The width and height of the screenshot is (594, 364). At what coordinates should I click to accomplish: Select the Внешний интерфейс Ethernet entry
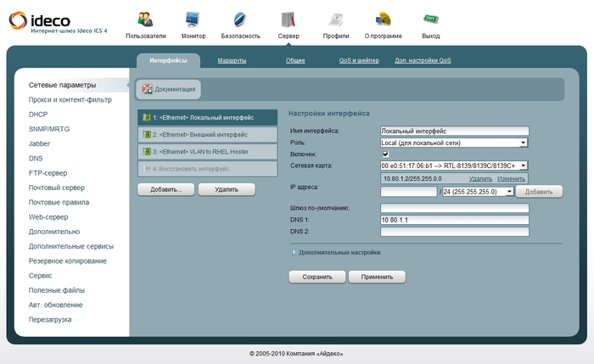click(x=208, y=134)
